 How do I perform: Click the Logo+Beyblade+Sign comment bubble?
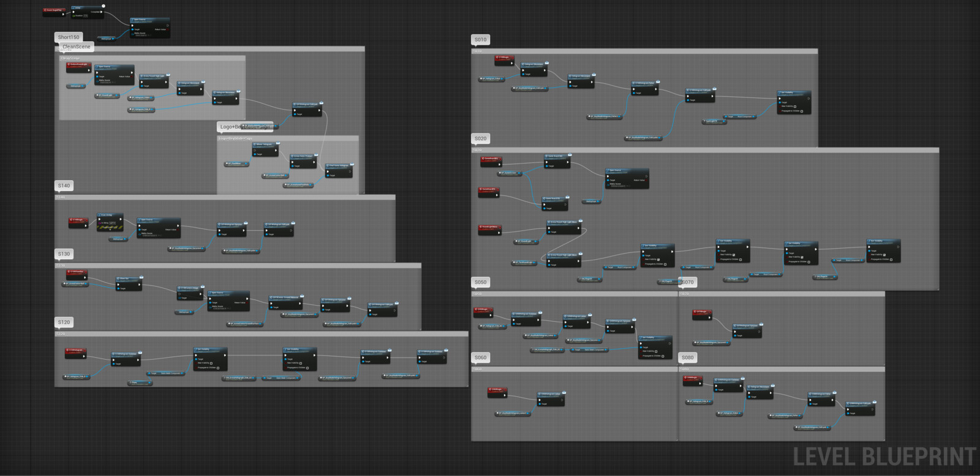point(245,127)
